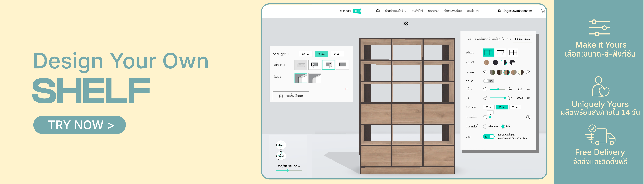
Task: Choose the left-hinged door panel icon
Action: [x=315, y=65]
